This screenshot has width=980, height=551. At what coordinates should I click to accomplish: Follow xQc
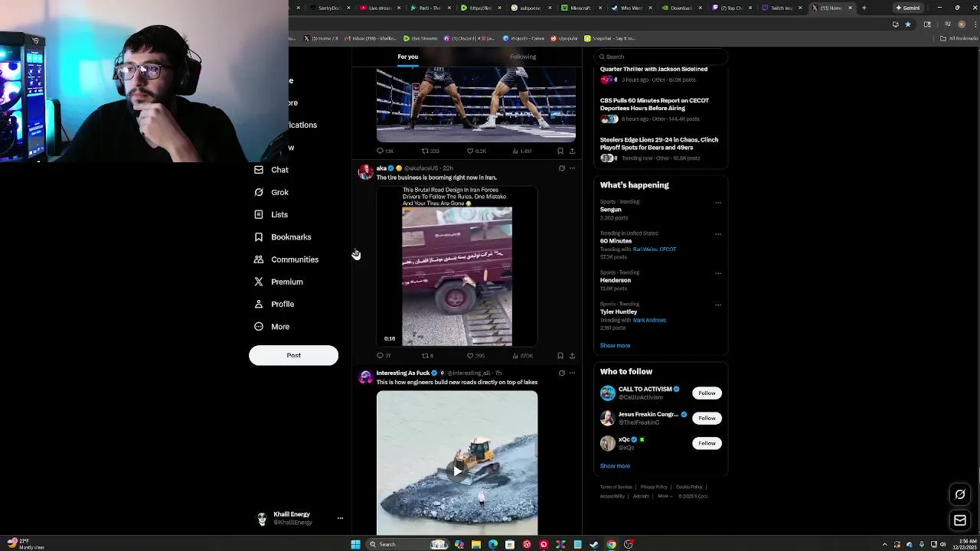click(707, 443)
